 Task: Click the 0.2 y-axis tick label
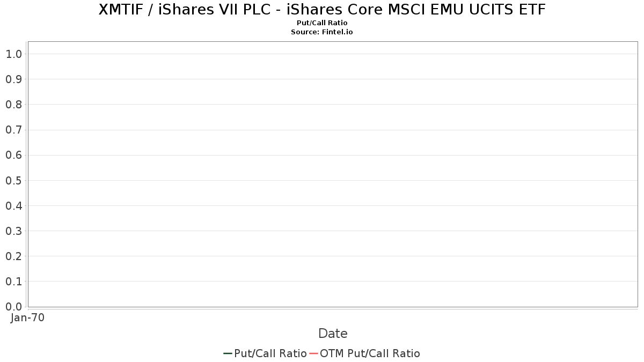click(13, 256)
